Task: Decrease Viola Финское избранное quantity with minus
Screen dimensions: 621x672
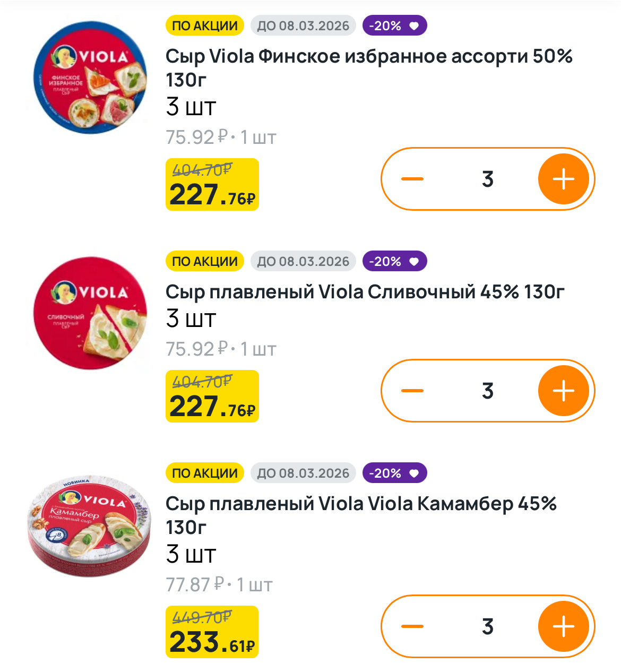Action: point(412,179)
